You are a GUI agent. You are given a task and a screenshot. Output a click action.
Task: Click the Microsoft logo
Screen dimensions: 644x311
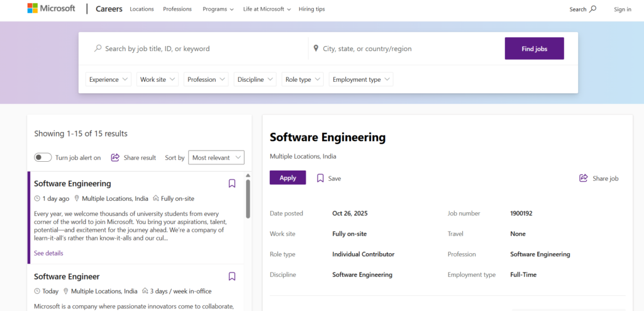coord(51,9)
